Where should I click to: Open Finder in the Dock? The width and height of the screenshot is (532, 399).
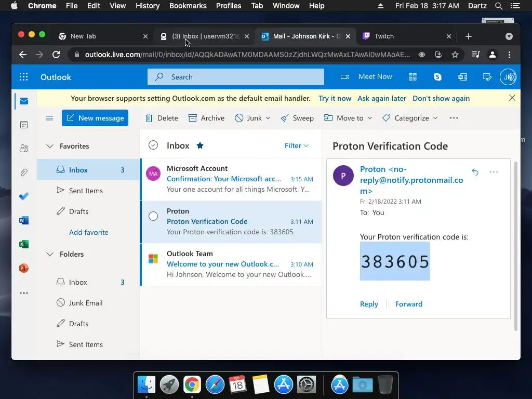coord(147,385)
